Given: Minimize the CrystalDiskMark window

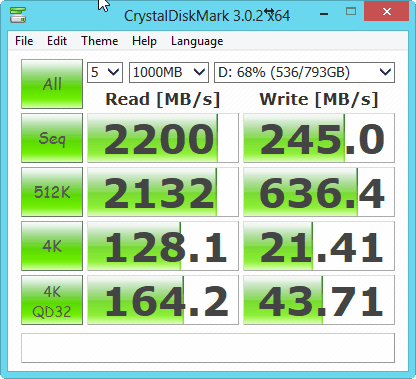Looking at the screenshot, I should [324, 13].
